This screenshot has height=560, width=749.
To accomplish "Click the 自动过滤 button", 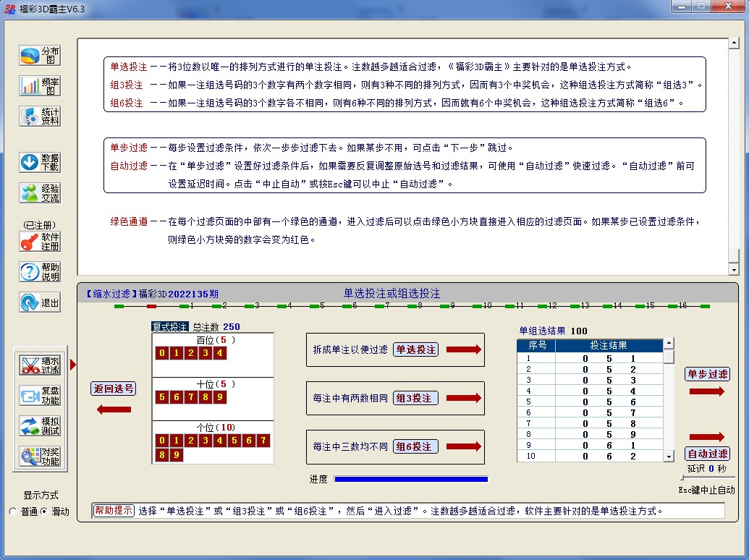I will click(707, 454).
